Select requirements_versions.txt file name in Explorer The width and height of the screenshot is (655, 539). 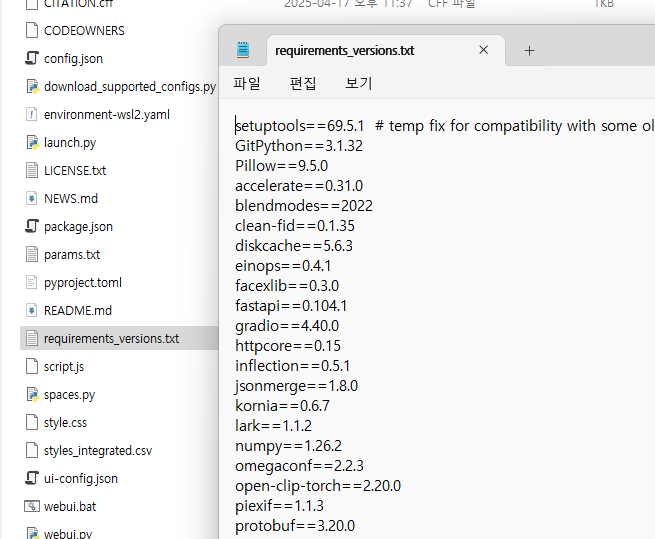click(111, 339)
